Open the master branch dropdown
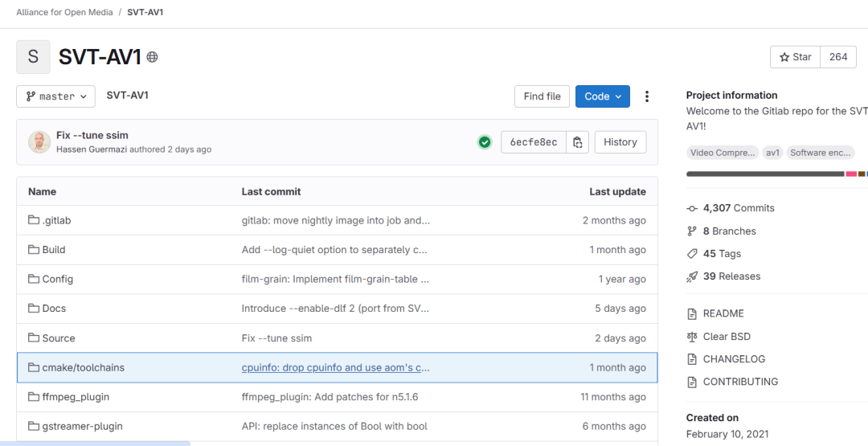The height and width of the screenshot is (446, 868). click(x=56, y=96)
